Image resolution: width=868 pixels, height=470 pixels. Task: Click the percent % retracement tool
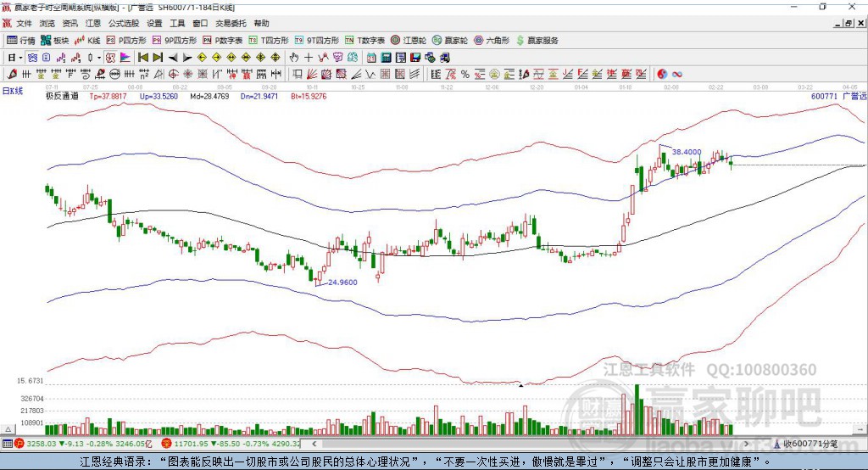(x=465, y=75)
